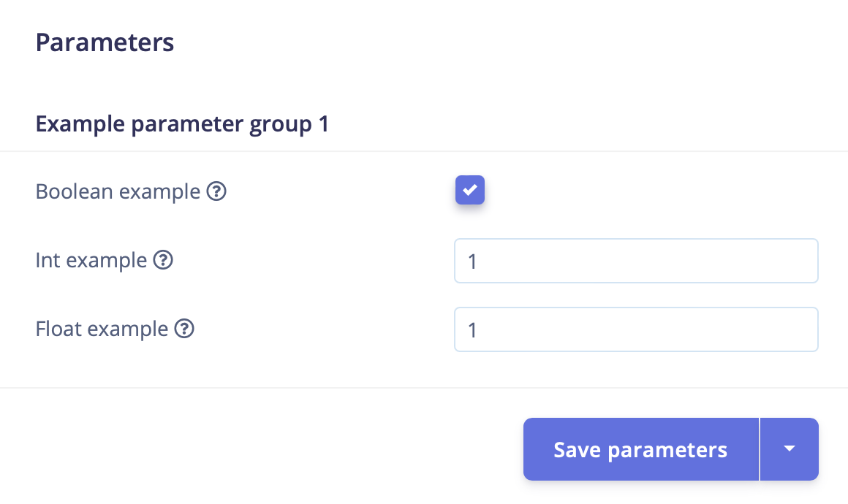The width and height of the screenshot is (848, 504).
Task: Show help info for the Boolean parameter
Action: (x=216, y=192)
